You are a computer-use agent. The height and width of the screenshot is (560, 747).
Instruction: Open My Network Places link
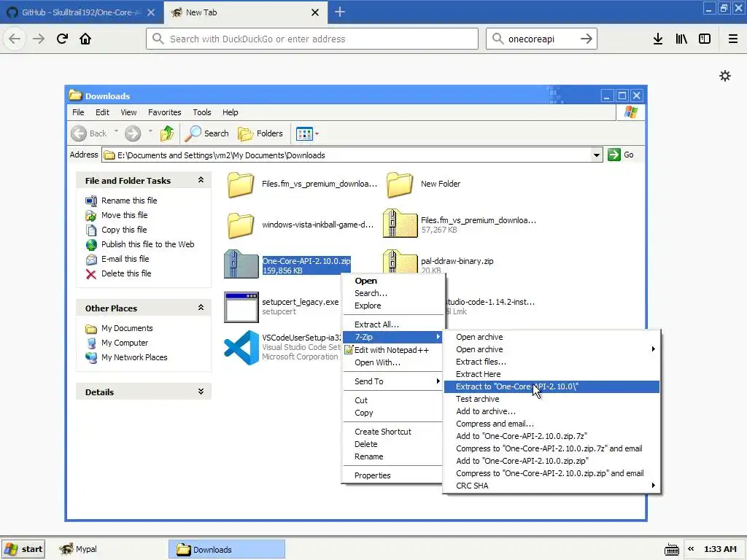134,357
